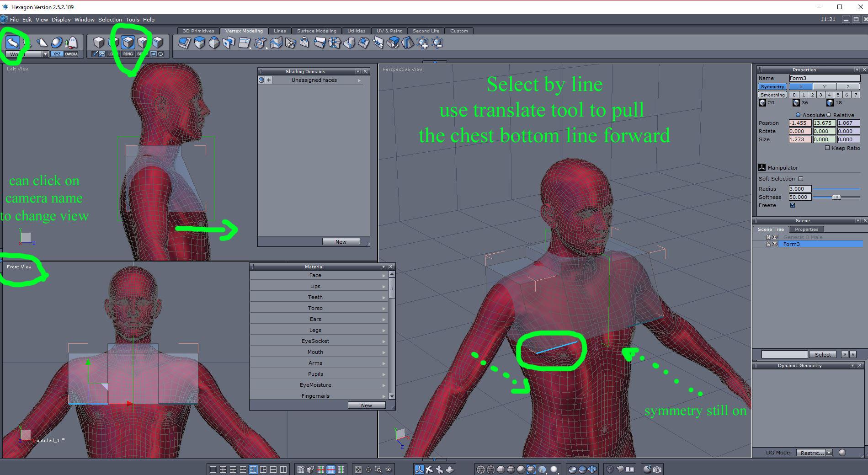Click the Vertex Modeling tool with minus sign
868x475 pixels.
(x=437, y=43)
